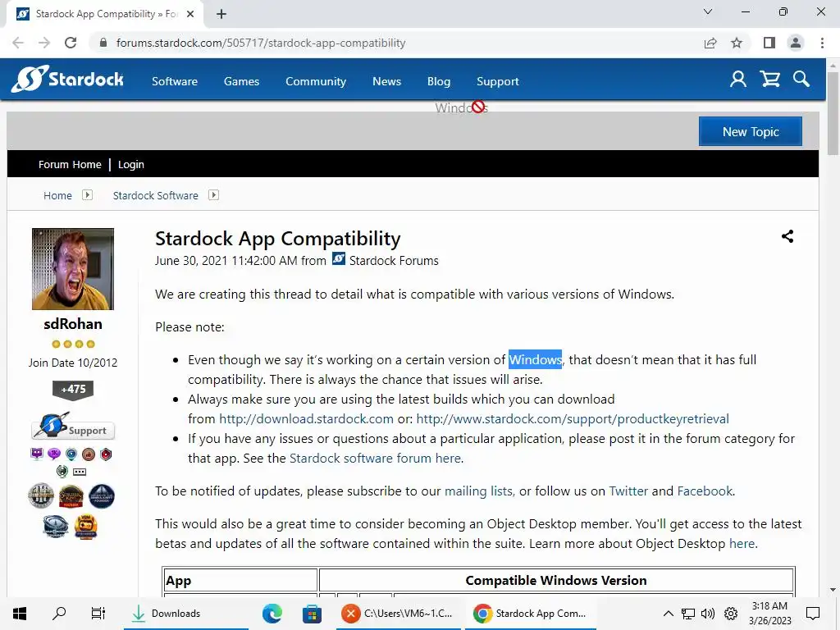Click the taskbar clock and date
The width and height of the screenshot is (840, 630).
[769, 614]
